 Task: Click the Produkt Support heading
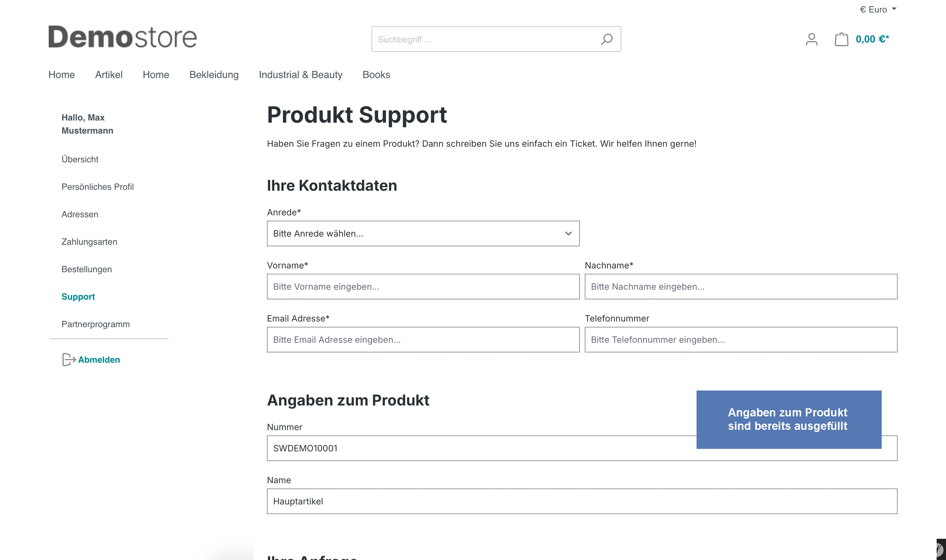point(357,115)
